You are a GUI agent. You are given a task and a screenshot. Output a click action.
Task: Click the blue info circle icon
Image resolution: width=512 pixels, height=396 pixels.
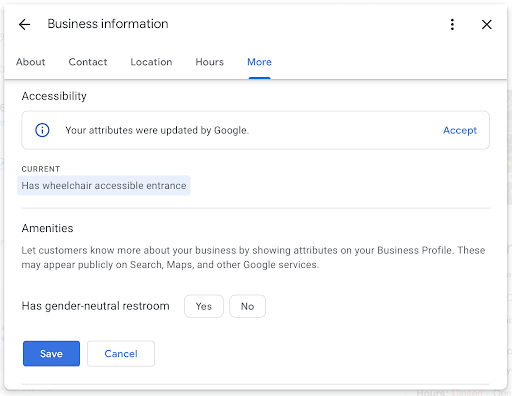click(42, 130)
